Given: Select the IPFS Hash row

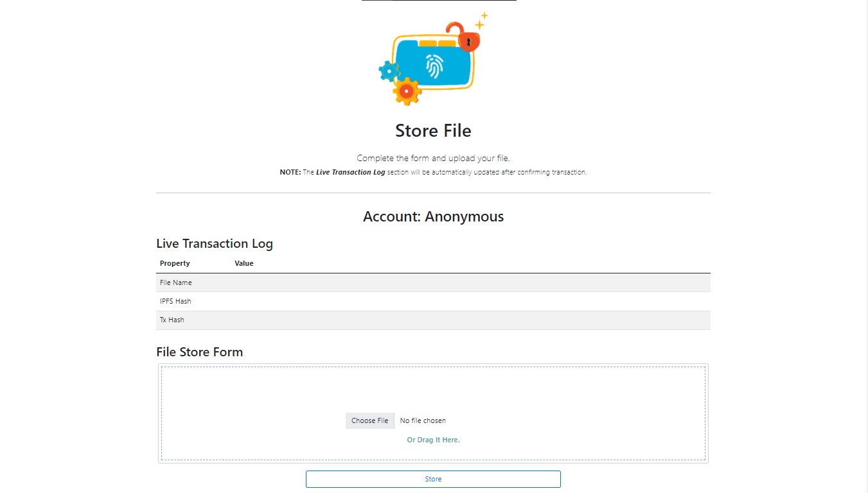Looking at the screenshot, I should 433,301.
